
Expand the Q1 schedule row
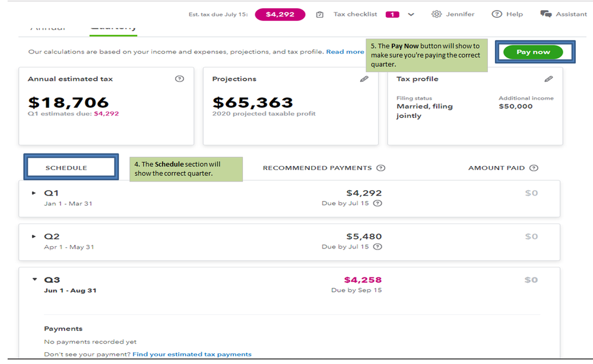(x=34, y=193)
